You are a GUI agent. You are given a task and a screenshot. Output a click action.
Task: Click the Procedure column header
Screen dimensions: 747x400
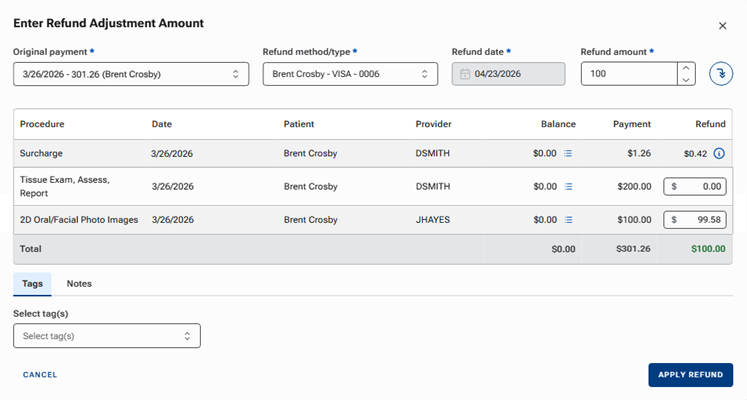tap(42, 124)
